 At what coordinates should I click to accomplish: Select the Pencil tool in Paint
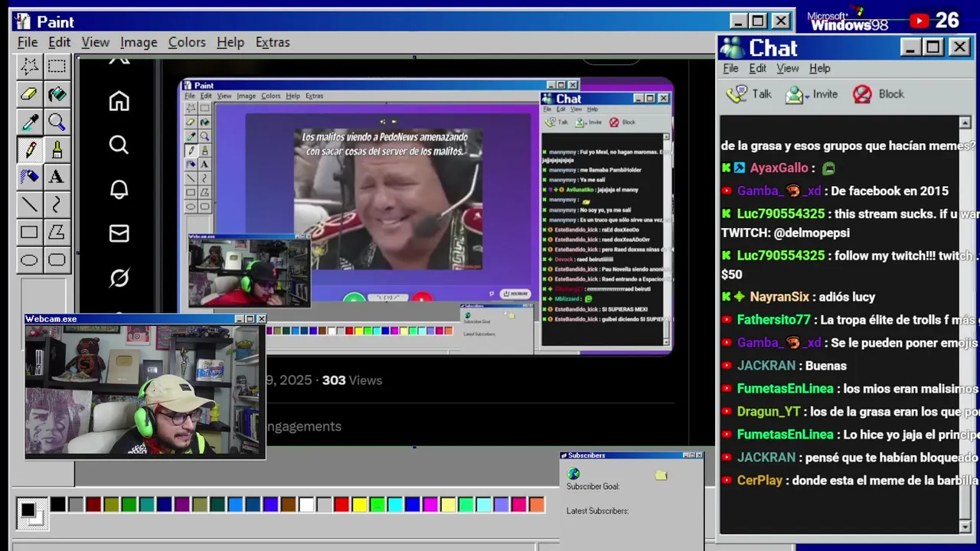29,149
